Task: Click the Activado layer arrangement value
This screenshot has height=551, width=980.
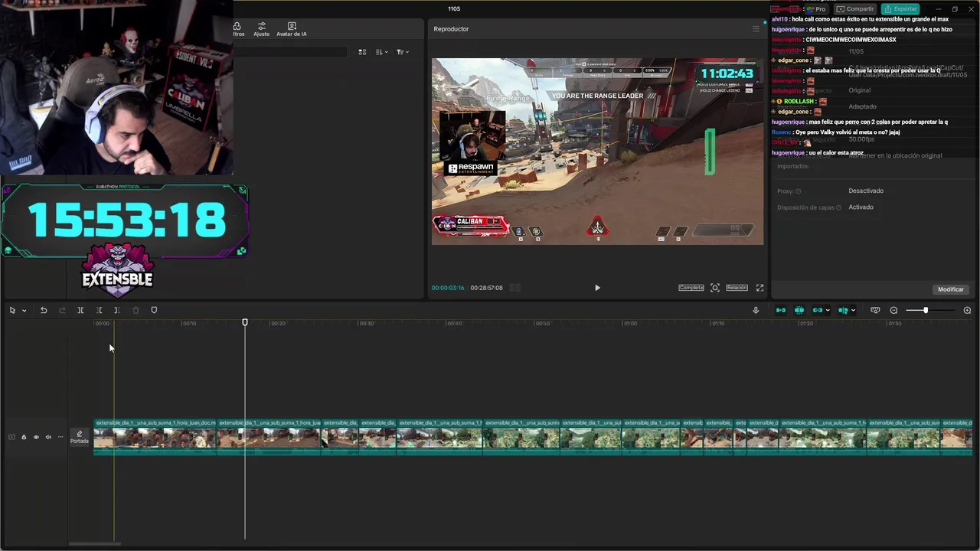Action: click(x=861, y=207)
